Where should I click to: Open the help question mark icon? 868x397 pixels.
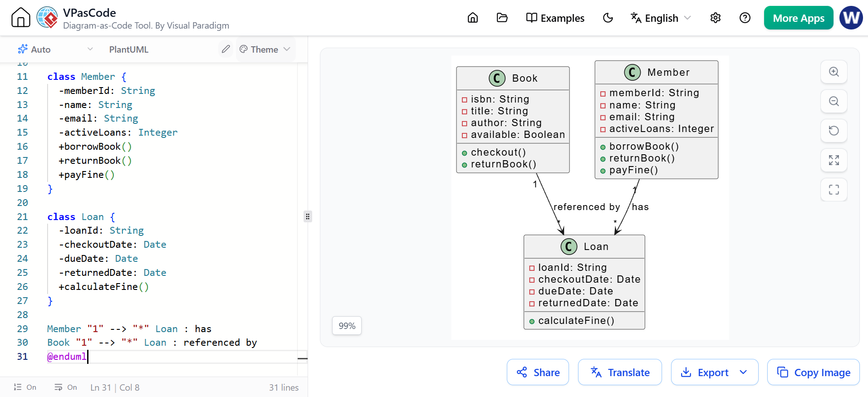pyautogui.click(x=745, y=18)
